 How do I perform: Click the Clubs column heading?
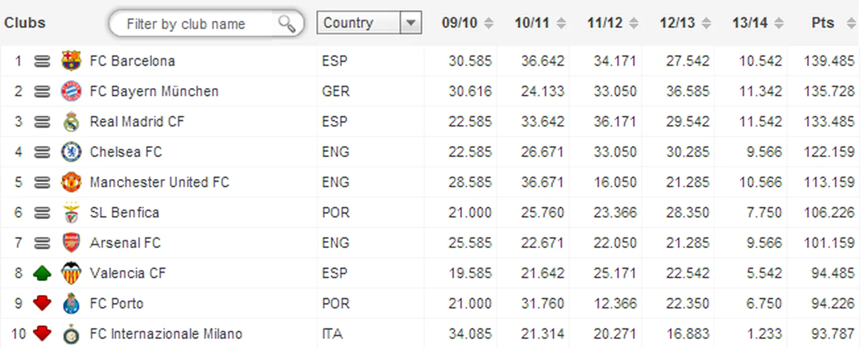(x=25, y=23)
